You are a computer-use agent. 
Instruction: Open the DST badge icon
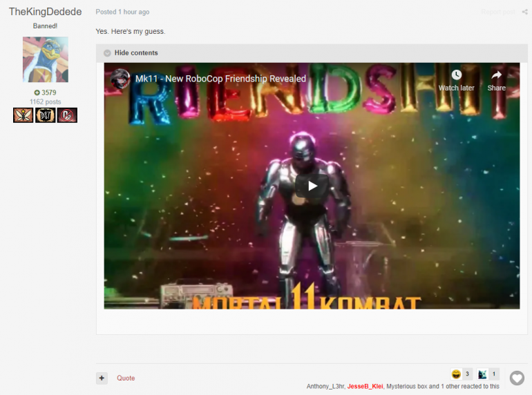45,115
